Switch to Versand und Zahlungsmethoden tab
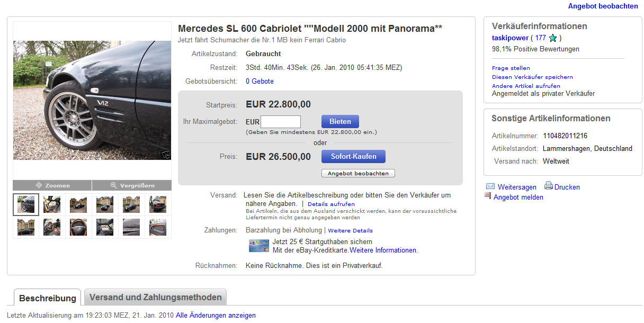This screenshot has width=644, height=323. coord(156,297)
